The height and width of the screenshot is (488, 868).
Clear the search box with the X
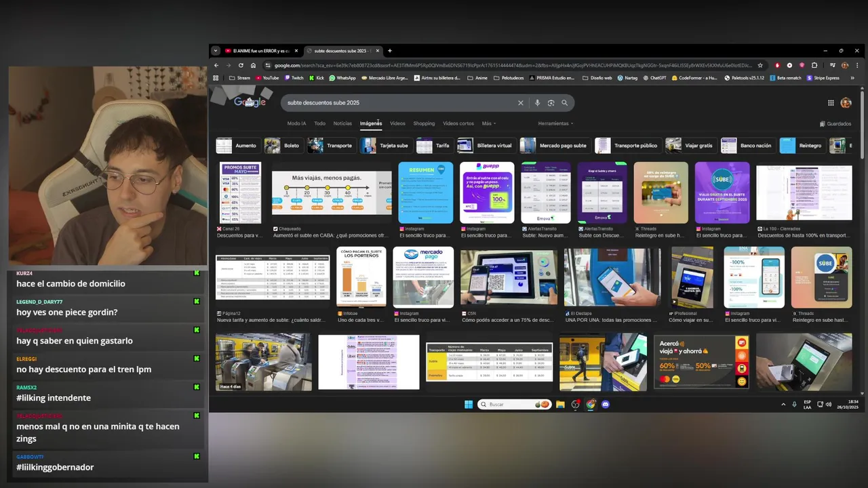click(521, 103)
